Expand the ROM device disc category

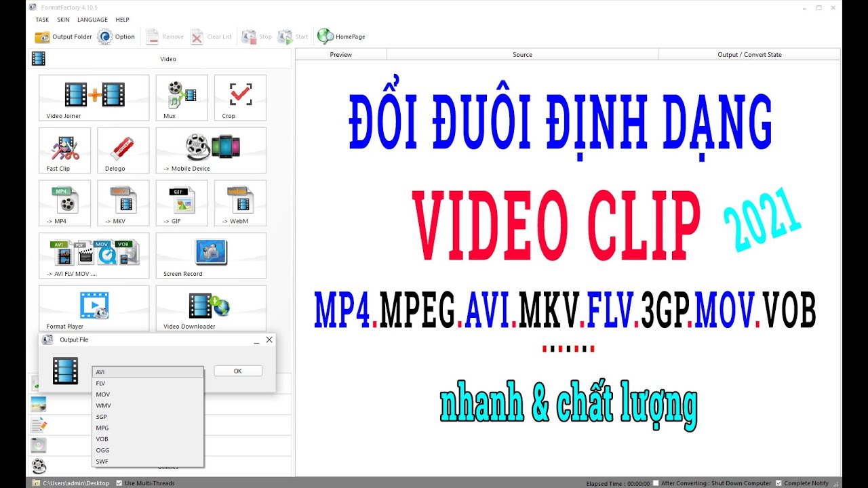coord(39,445)
